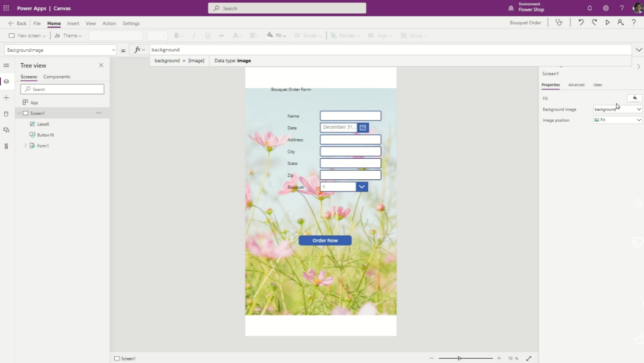This screenshot has width=644, height=363.
Task: Click the Bouquet Order app name
Action: click(526, 22)
